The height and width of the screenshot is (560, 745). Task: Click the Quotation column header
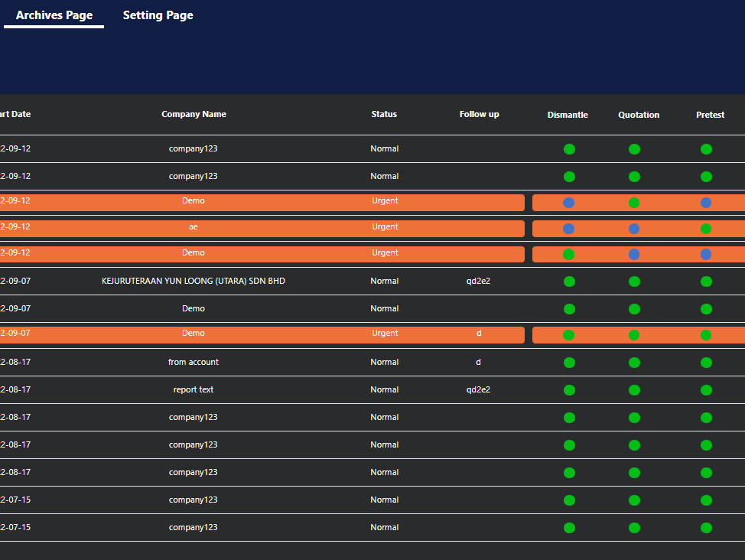point(639,116)
